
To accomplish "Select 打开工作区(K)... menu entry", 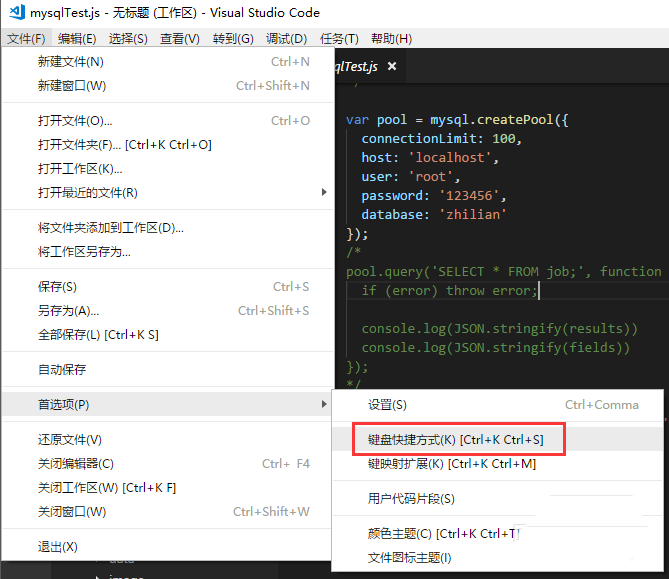I will (x=168, y=169).
